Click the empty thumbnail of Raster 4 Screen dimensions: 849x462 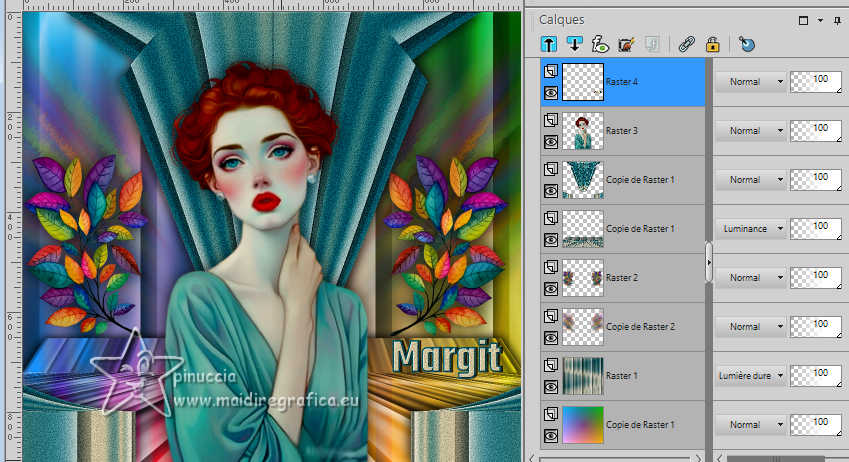583,82
